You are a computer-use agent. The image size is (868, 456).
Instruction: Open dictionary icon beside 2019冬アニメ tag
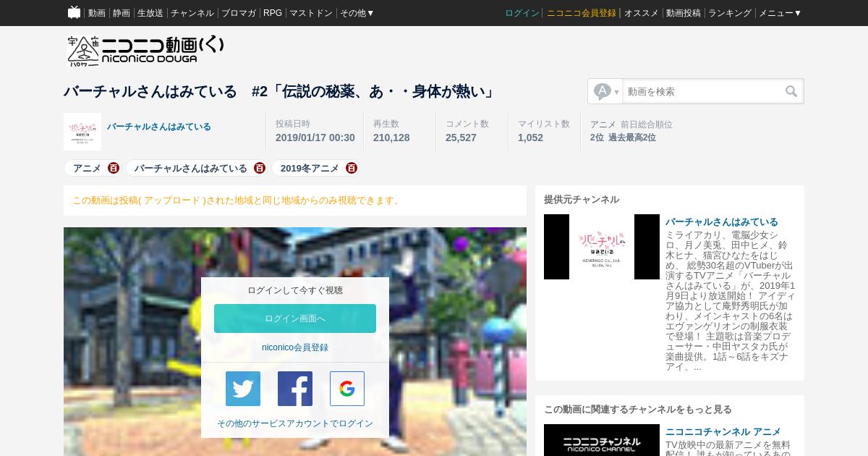352,168
